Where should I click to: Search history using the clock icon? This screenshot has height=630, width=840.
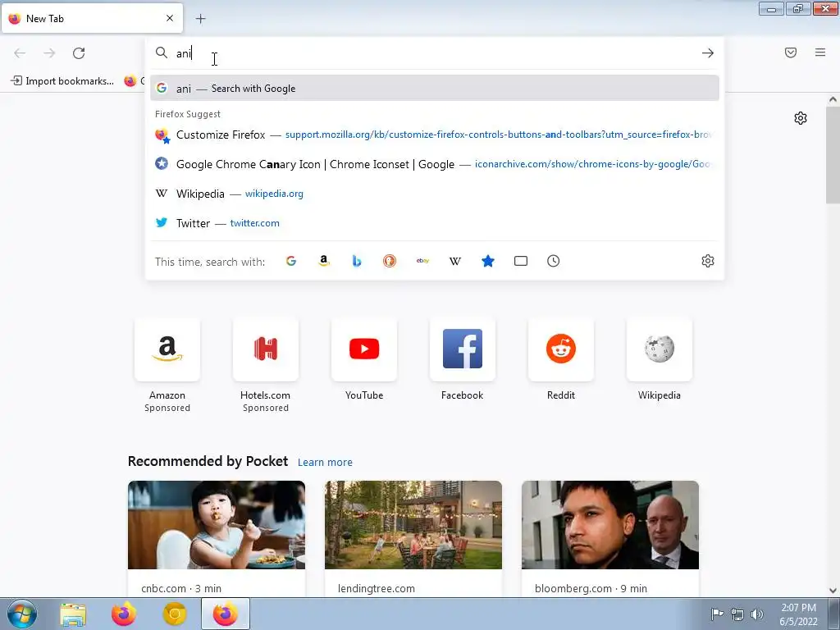[554, 261]
